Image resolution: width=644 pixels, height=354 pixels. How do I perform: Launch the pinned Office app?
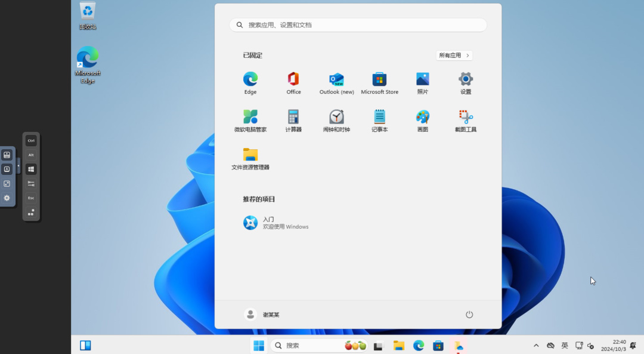293,84
